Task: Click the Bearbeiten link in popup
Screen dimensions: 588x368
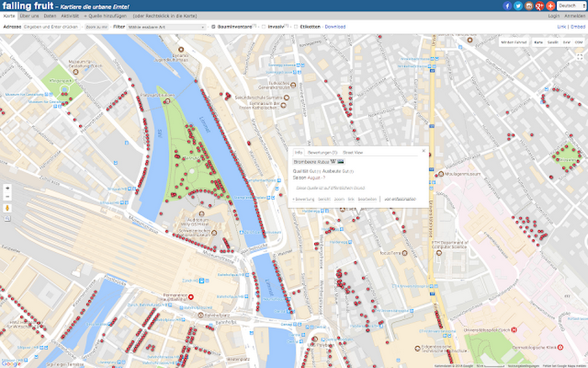Action: (367, 199)
